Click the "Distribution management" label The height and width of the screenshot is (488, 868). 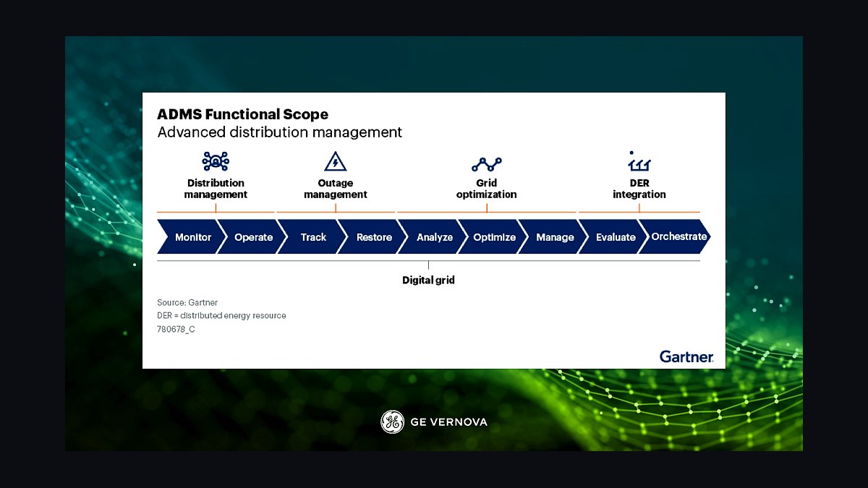click(x=216, y=189)
